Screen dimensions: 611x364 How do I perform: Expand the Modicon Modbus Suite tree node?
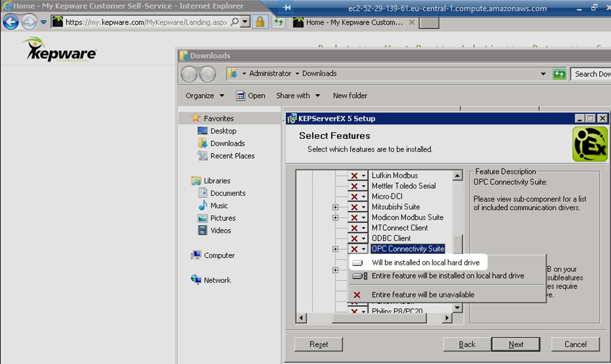pos(335,218)
